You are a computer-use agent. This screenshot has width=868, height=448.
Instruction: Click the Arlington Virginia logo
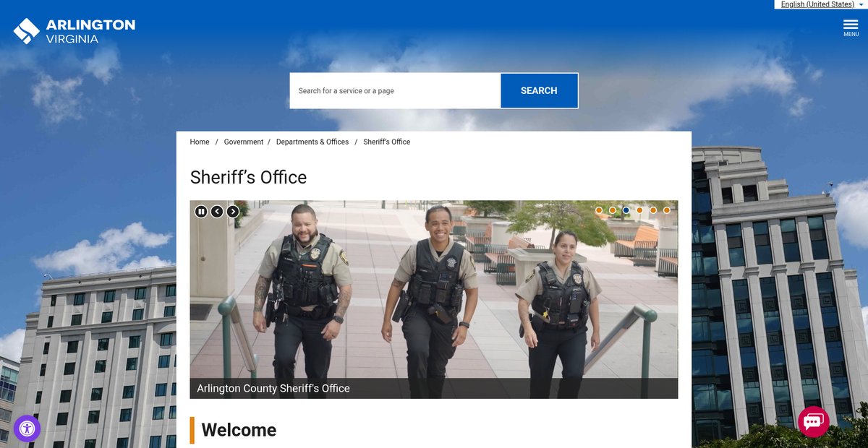(74, 30)
